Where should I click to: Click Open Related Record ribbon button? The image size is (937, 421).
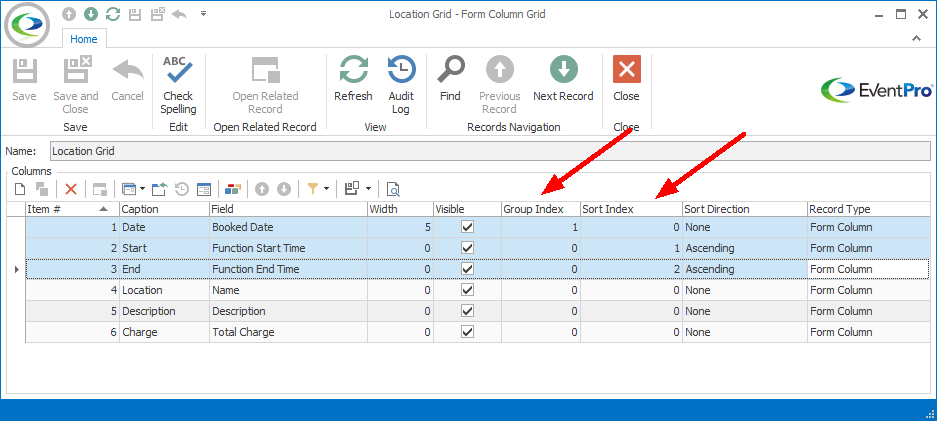point(265,85)
